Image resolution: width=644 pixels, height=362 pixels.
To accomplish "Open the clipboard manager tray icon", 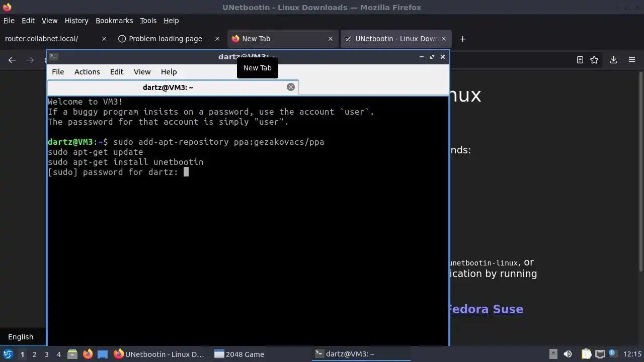I will coord(587,354).
